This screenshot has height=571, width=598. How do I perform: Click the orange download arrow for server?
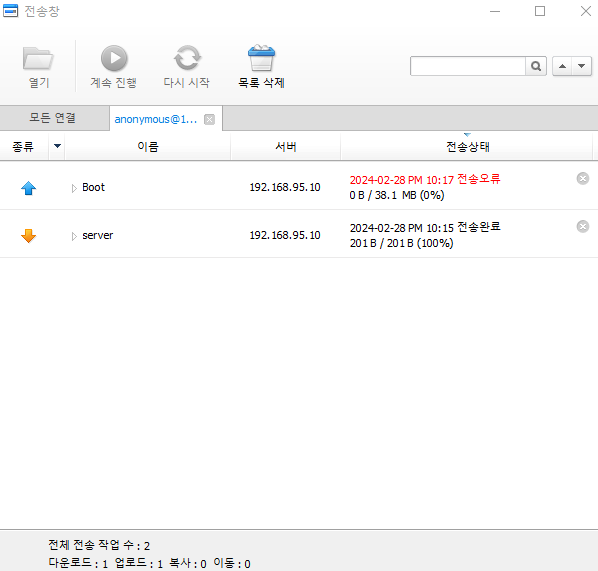pyautogui.click(x=29, y=236)
